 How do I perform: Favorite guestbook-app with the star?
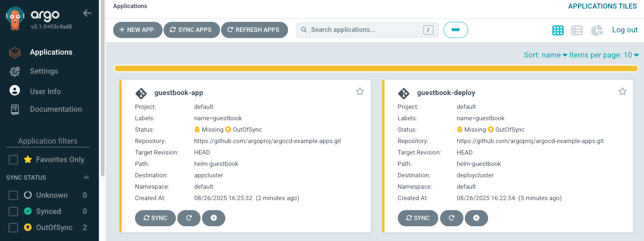(360, 91)
